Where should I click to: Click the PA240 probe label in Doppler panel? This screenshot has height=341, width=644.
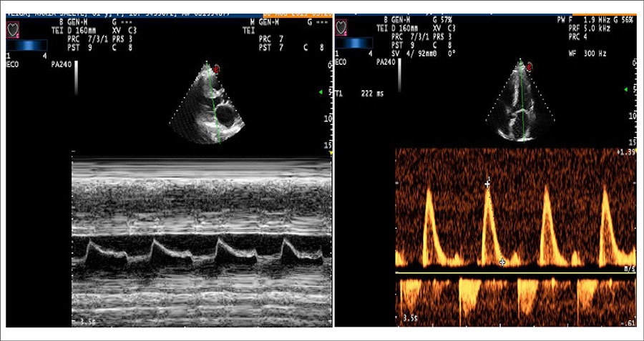pyautogui.click(x=385, y=61)
